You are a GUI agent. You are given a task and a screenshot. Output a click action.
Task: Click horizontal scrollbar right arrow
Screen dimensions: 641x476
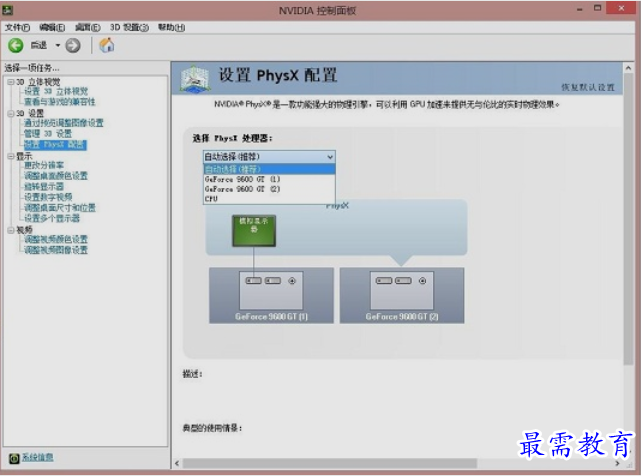pyautogui.click(x=617, y=463)
